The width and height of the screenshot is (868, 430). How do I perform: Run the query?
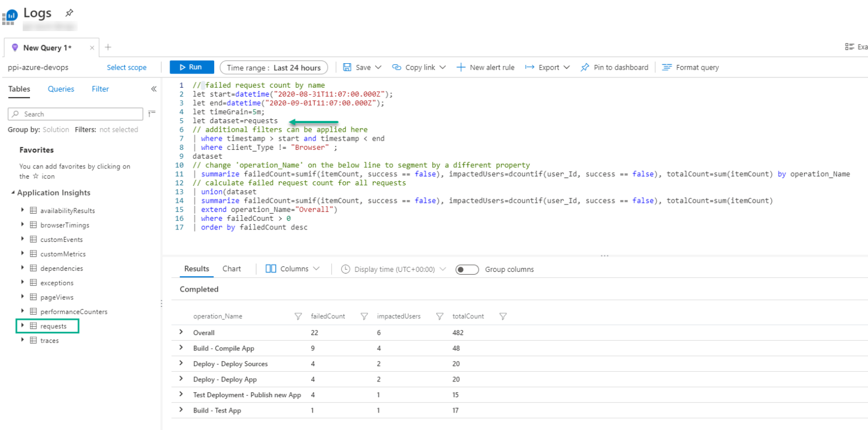[192, 67]
